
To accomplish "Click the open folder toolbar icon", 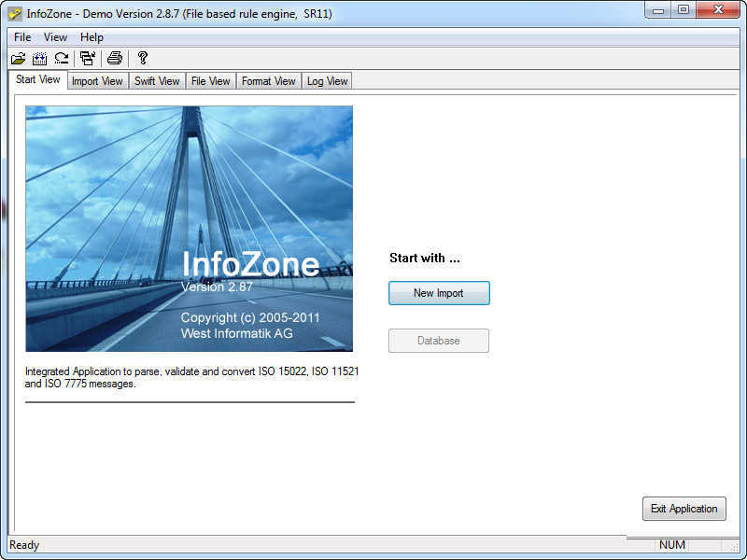I will [18, 59].
